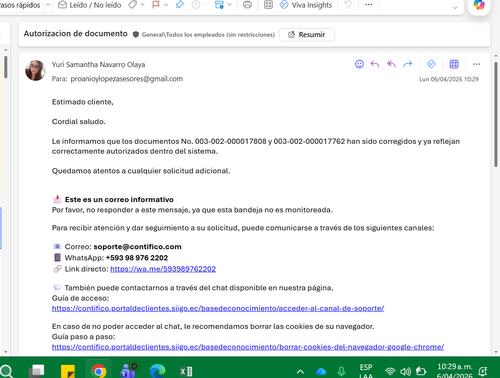Open the apps grid icon in the ribbon
The width and height of the screenshot is (500, 378).
coord(268,5)
